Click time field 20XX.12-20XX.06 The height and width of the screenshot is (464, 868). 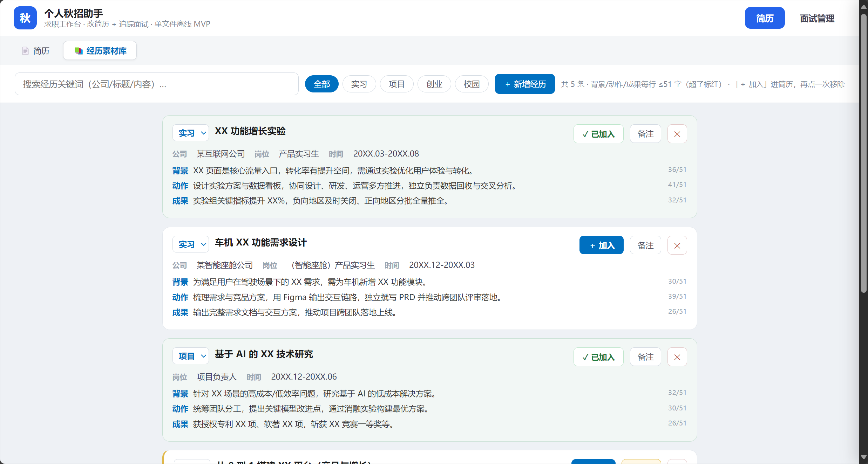(304, 377)
